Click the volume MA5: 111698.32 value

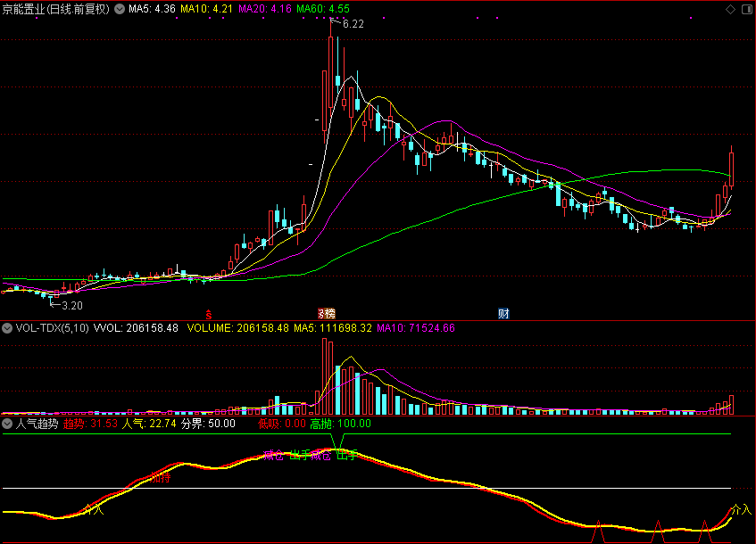click(x=333, y=328)
